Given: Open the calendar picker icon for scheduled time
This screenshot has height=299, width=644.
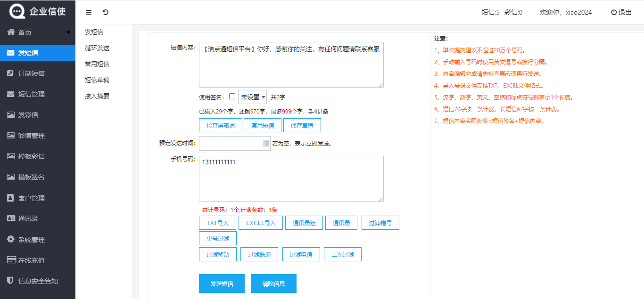Looking at the screenshot, I should 265,143.
